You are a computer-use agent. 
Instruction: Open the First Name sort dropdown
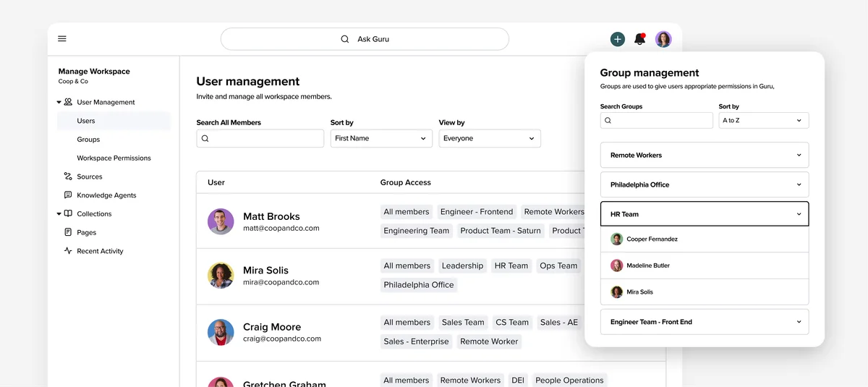(381, 138)
